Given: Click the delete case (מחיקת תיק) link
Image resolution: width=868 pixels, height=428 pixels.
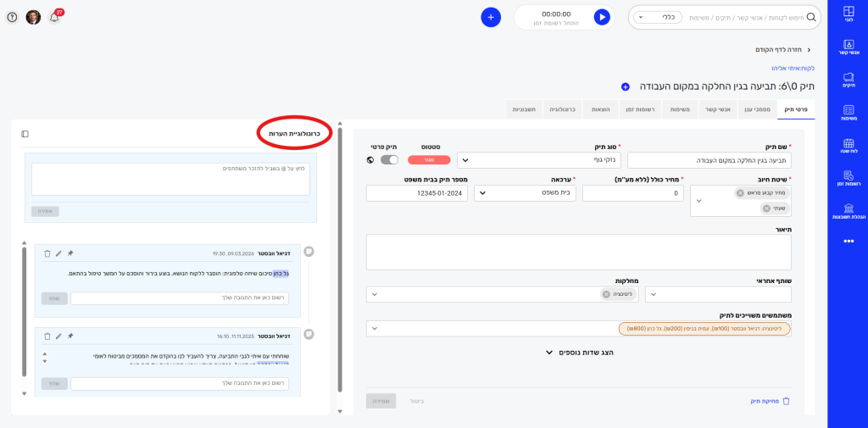Looking at the screenshot, I should [x=770, y=401].
